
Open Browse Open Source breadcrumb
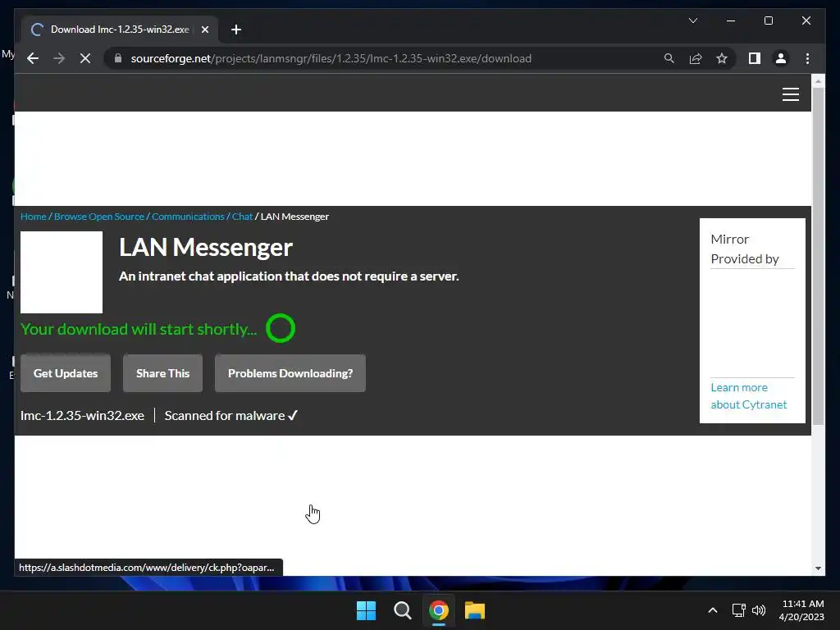coord(99,217)
